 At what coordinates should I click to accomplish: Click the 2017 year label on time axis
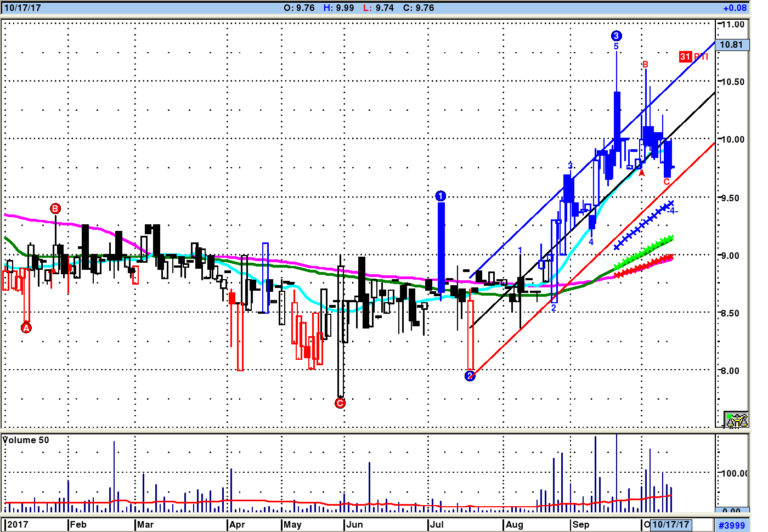point(18,524)
